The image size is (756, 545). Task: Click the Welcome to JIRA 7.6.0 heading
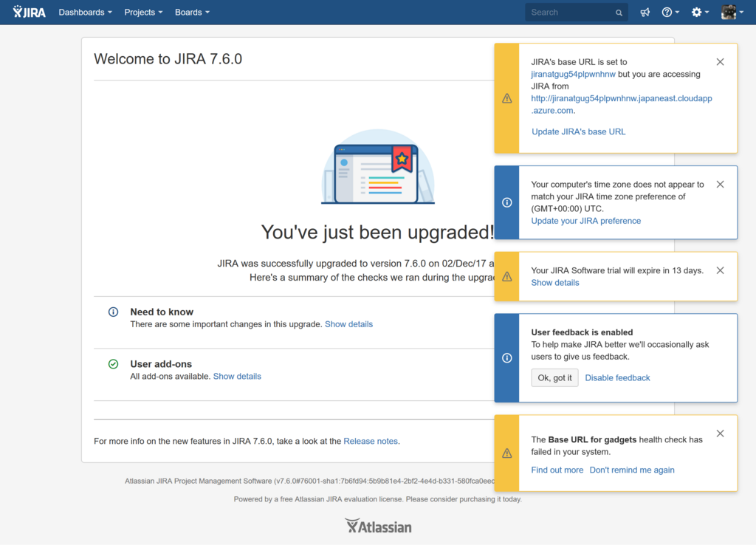[x=168, y=59]
